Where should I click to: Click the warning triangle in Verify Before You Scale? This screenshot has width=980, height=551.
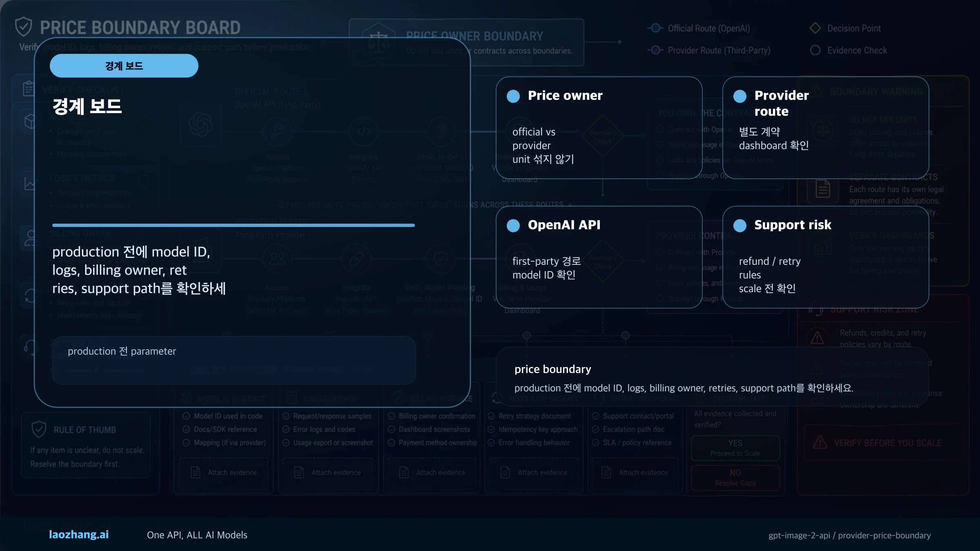point(820,442)
